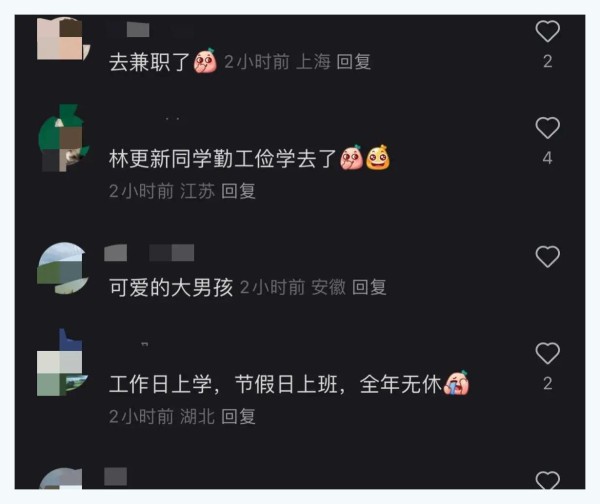Screen dimensions: 600x504
Task: Reply to the 江苏 user's comment
Action: pyautogui.click(x=238, y=191)
